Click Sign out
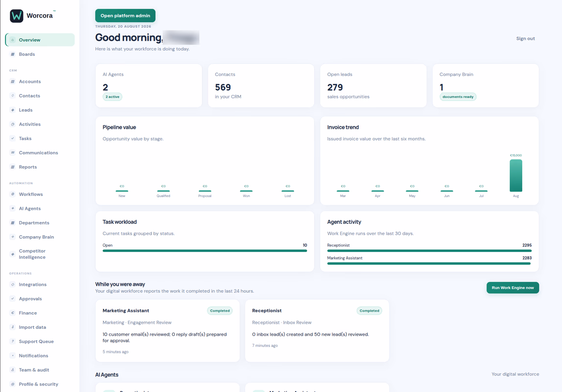This screenshot has width=562, height=392. click(525, 38)
